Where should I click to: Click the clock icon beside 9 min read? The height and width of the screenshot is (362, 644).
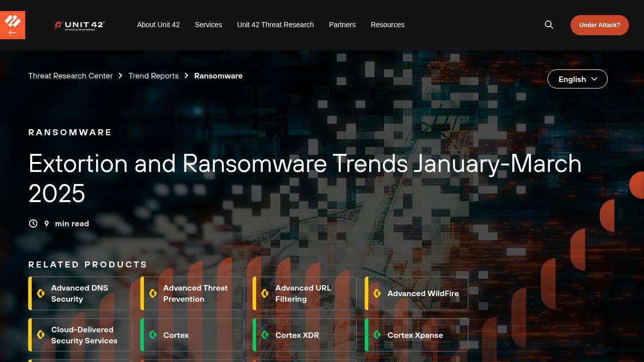33,223
